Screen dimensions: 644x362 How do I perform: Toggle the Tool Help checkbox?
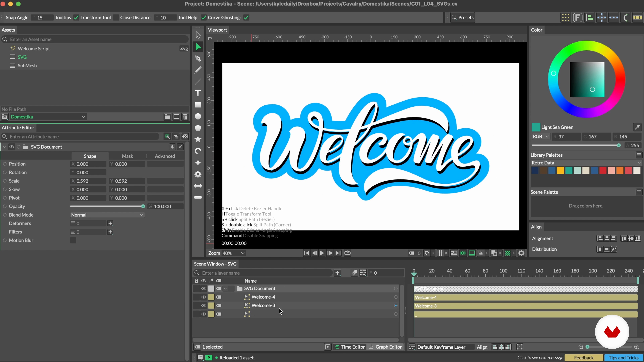coord(203,17)
